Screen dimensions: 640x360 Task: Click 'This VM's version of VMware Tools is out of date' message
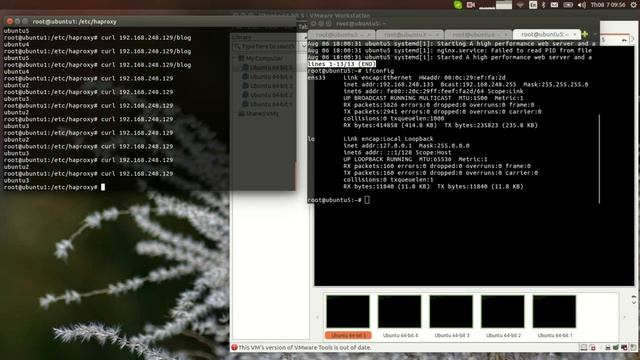305,348
